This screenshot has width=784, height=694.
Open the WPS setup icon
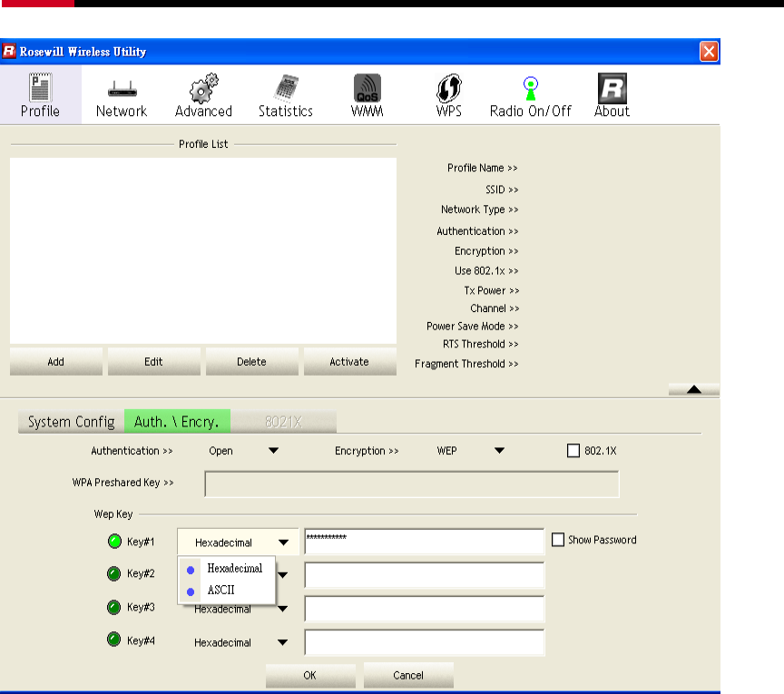[449, 88]
